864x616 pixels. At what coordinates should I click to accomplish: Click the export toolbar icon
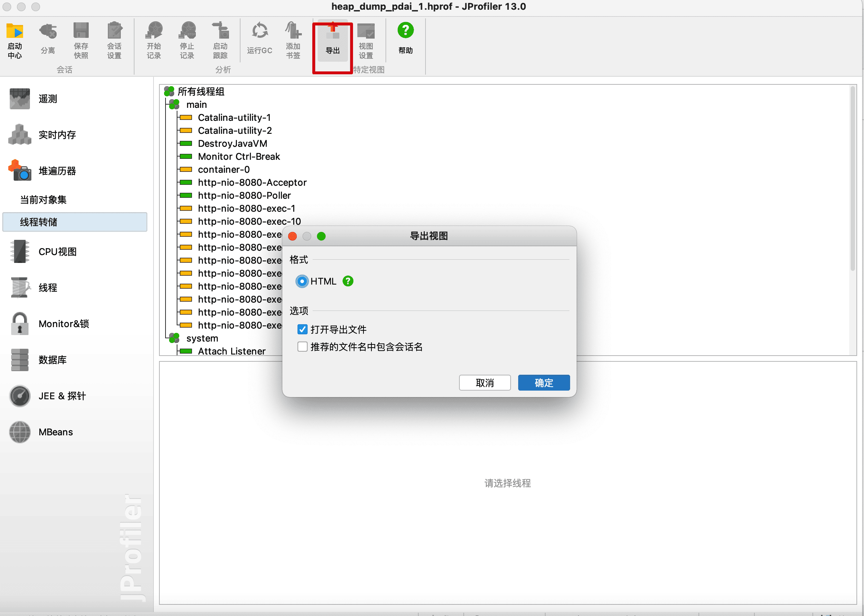click(332, 40)
